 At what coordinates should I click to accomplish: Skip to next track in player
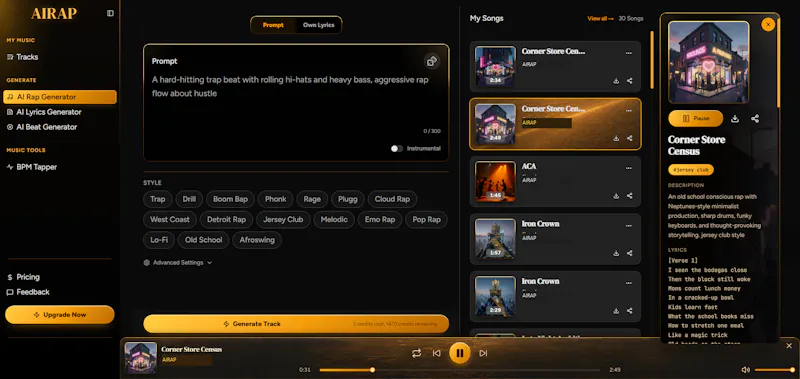[483, 353]
